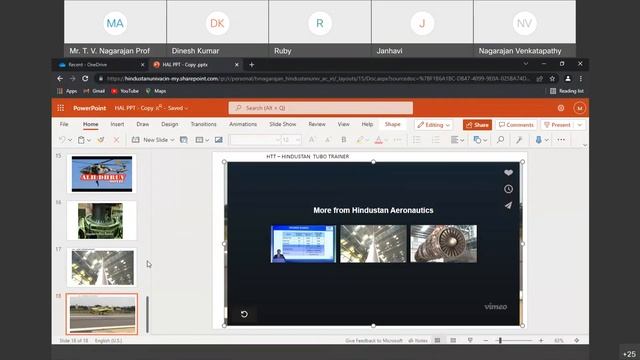
Task: Toggle the Notes pane in status bar
Action: pyautogui.click(x=418, y=340)
